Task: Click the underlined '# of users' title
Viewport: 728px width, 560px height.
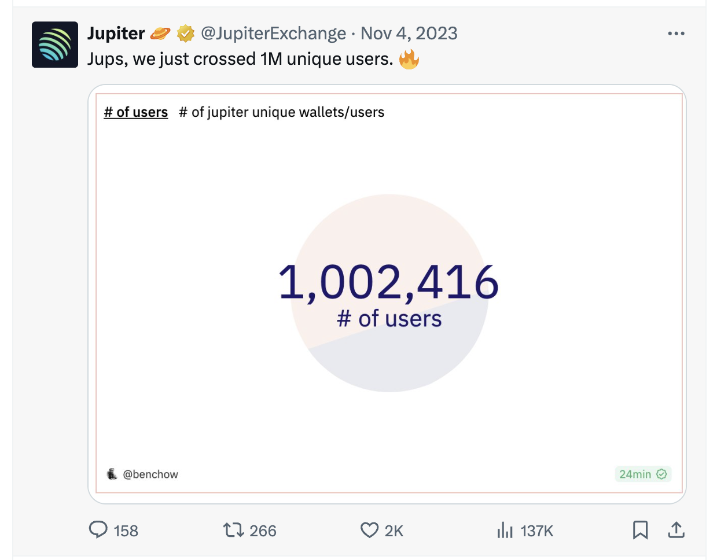Action: pos(136,112)
